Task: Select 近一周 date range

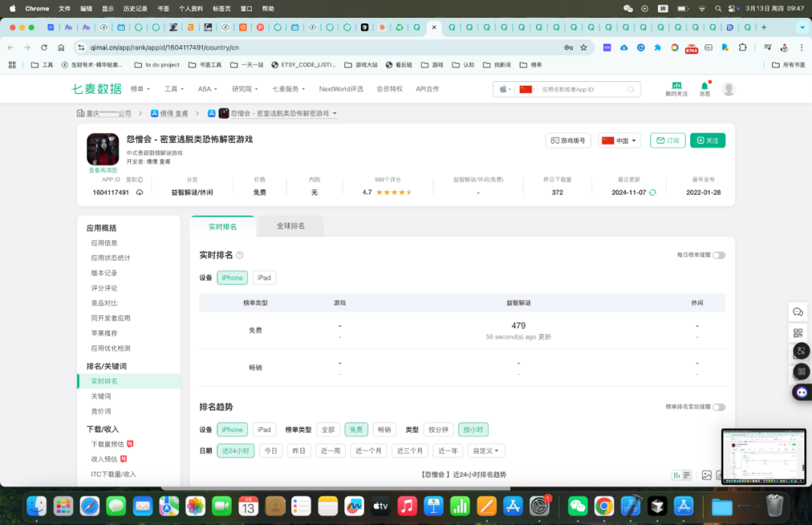Action: click(330, 451)
